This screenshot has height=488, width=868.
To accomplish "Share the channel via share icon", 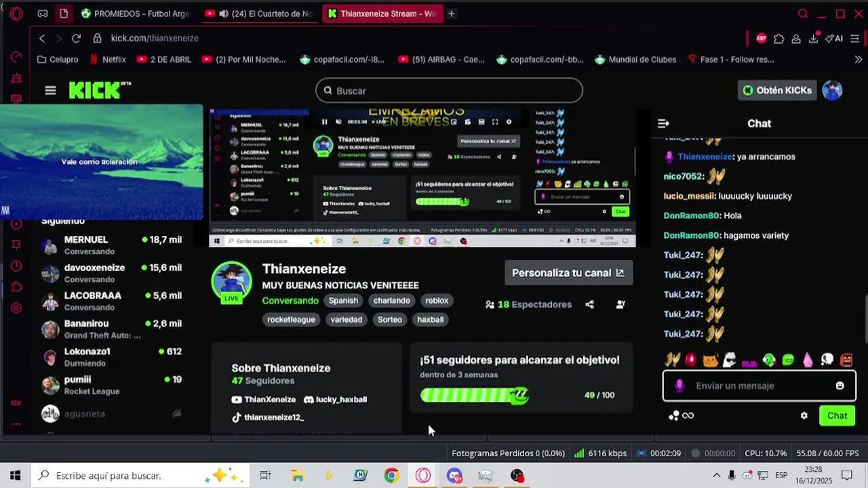I will pyautogui.click(x=589, y=304).
